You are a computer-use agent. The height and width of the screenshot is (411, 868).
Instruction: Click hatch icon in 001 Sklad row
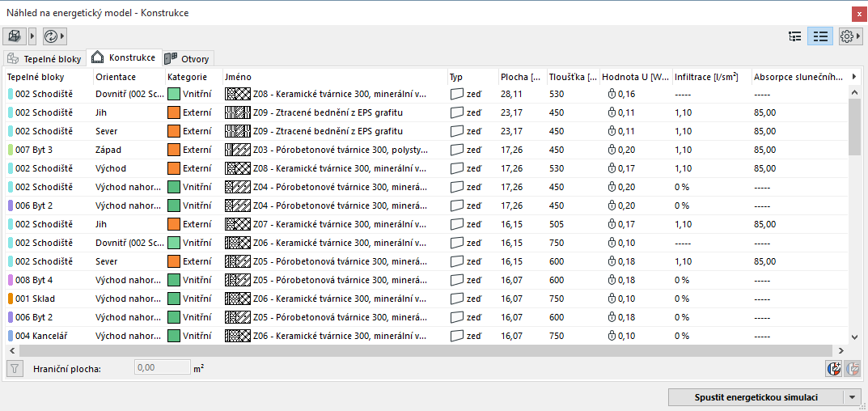pyautogui.click(x=238, y=299)
